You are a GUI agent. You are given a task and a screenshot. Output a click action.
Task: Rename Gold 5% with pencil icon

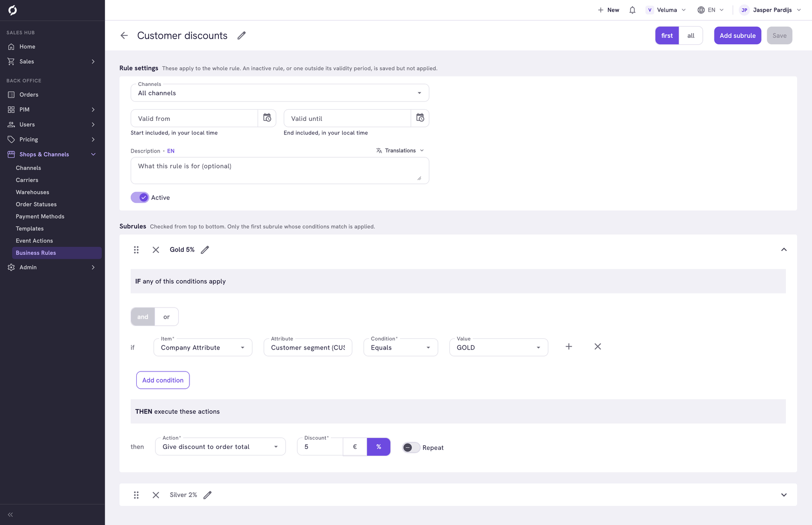click(x=205, y=250)
